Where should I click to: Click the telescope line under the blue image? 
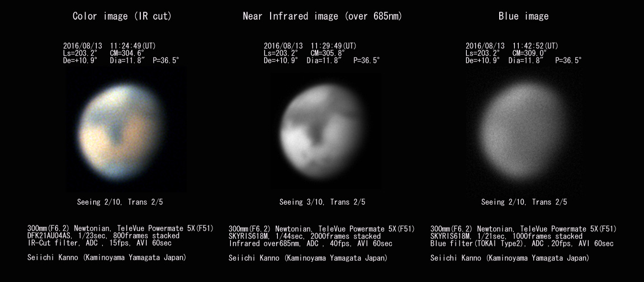pos(524,229)
